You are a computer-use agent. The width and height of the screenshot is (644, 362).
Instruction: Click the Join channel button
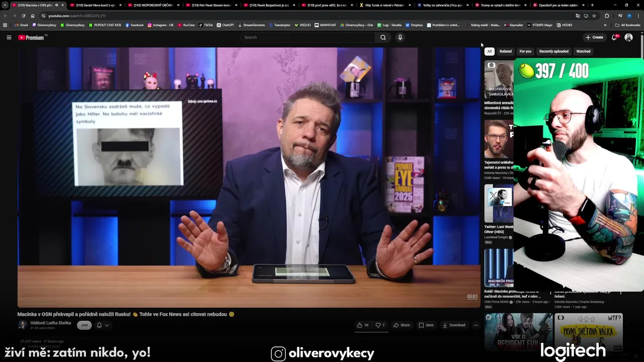(85, 325)
